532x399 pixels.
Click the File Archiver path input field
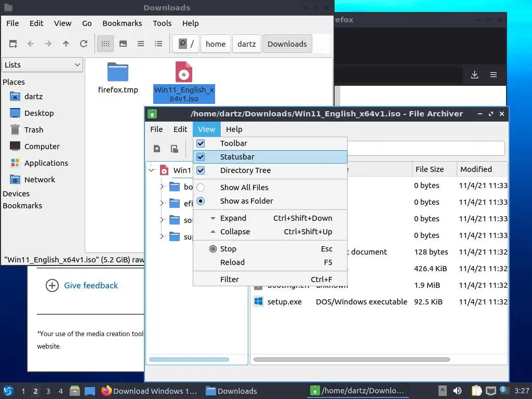point(426,148)
